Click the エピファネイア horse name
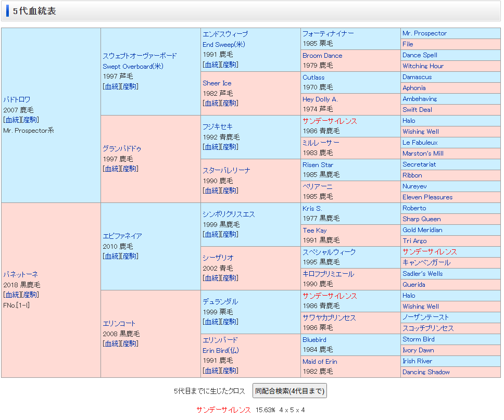Screen dimensions: 504x420 click(122, 236)
